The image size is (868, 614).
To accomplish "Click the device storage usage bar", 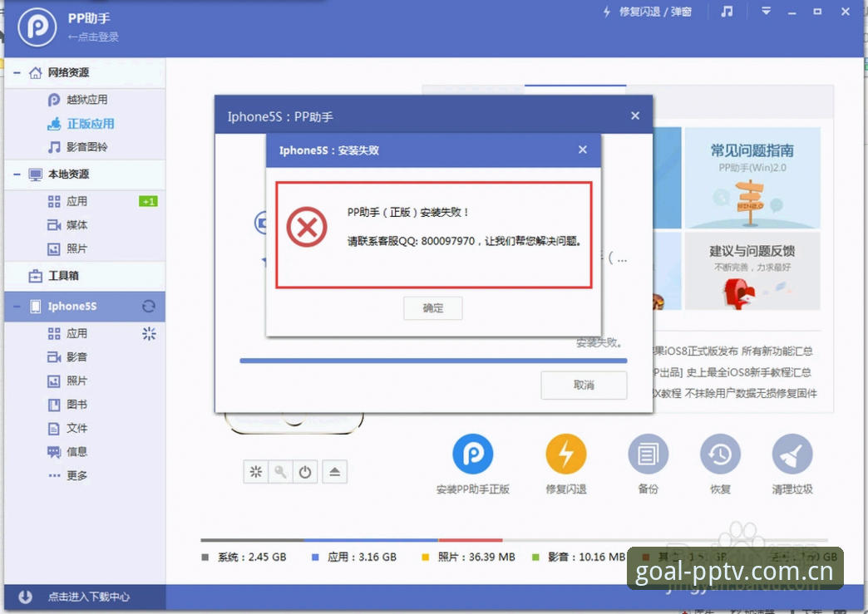I will coord(514,540).
